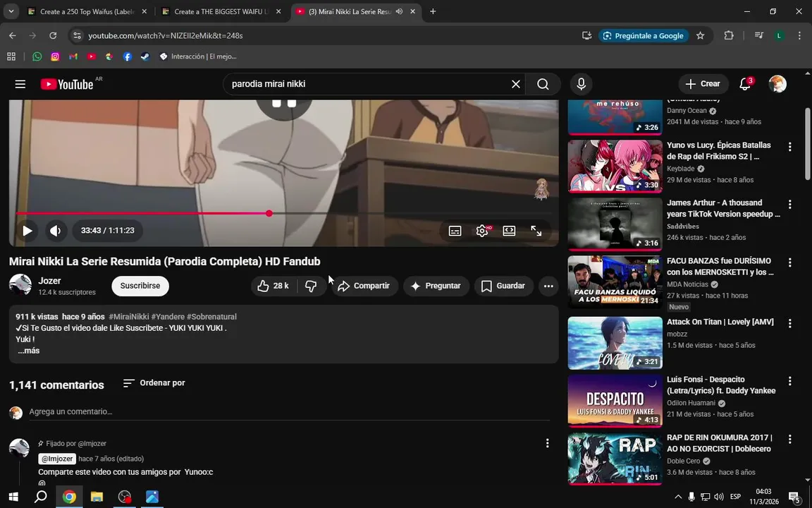This screenshot has height=508, width=812.
Task: Open options for FACU BANZAS video
Action: pos(789,262)
